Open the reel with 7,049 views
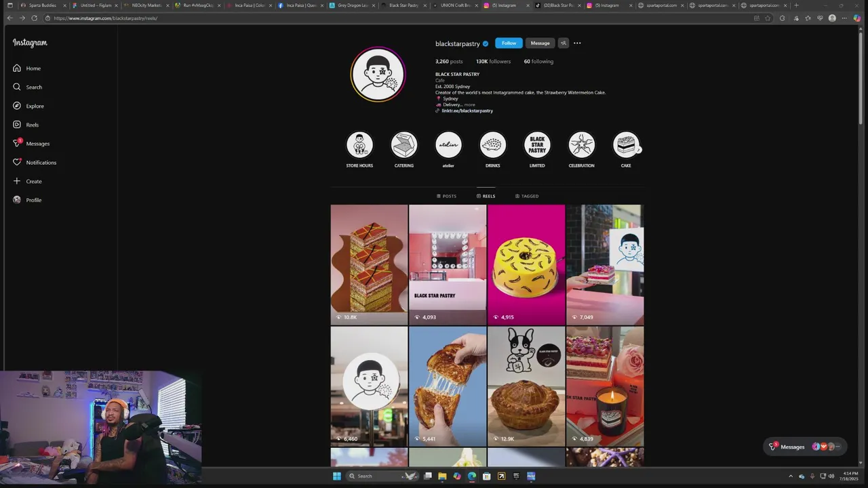The height and width of the screenshot is (488, 868). coord(605,264)
